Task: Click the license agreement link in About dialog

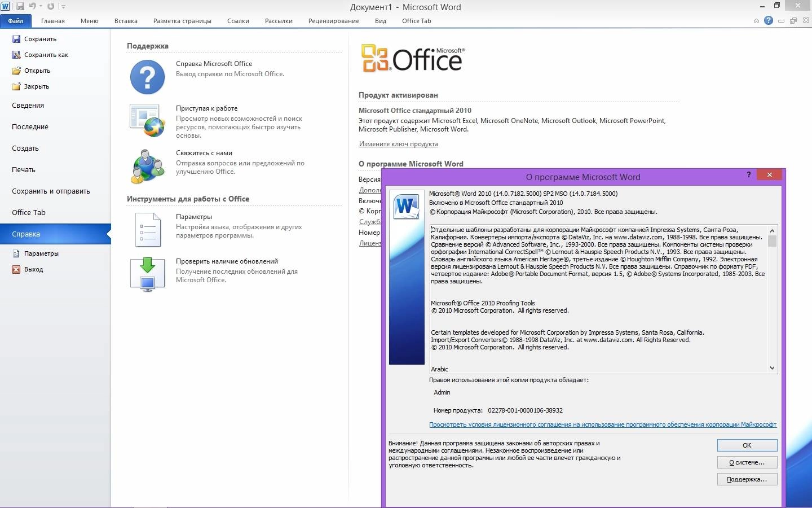Action: point(602,424)
